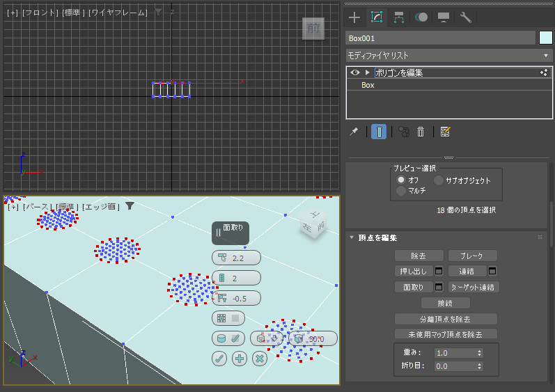Open settings box next to 連結
555x392 pixels.
tap(492, 271)
